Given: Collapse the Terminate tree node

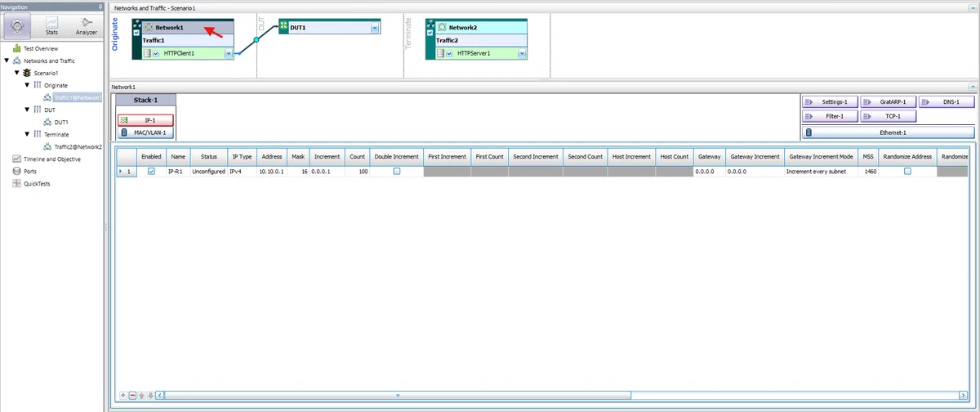Looking at the screenshot, I should point(27,134).
